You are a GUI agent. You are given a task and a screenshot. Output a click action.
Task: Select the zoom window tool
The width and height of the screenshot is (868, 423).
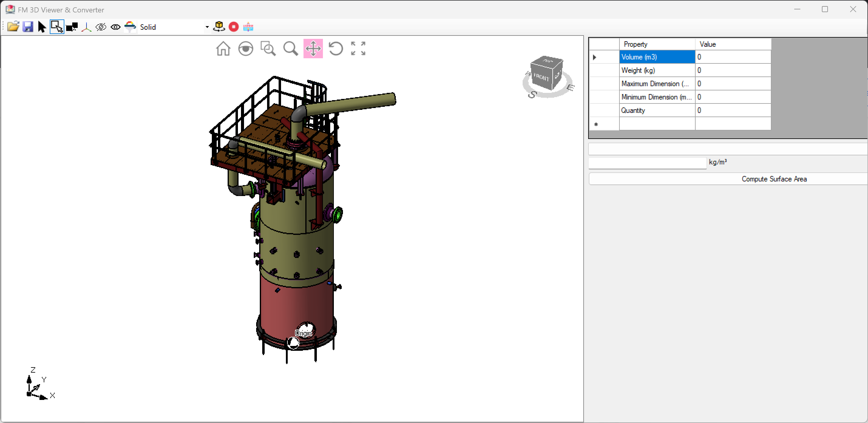point(268,49)
